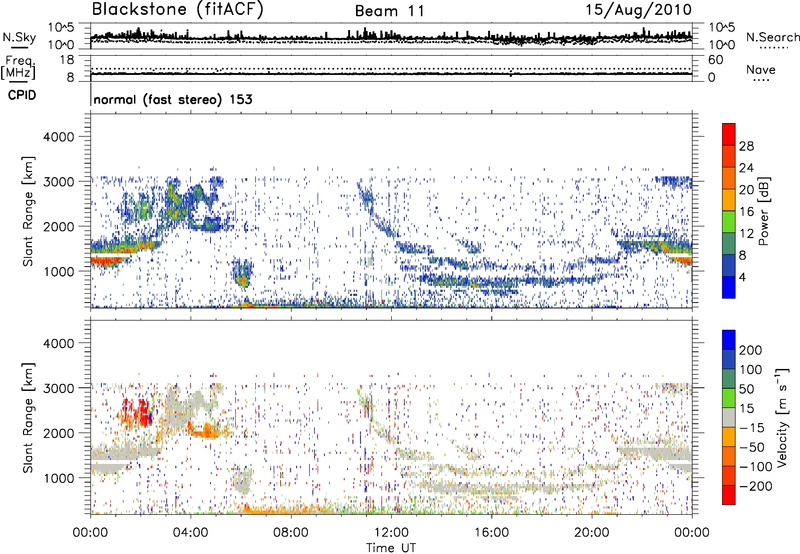Click the 'Blackstone (fitACF)' title text

(x=177, y=10)
